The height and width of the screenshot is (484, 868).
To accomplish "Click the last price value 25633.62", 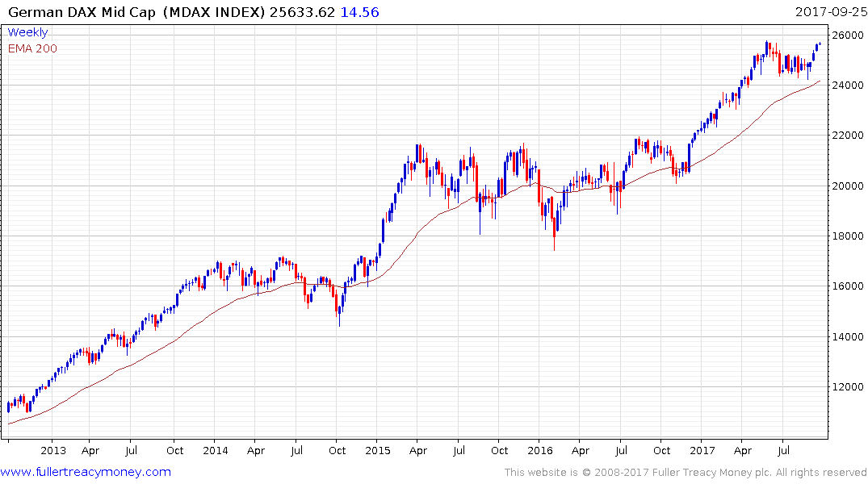I will coord(302,12).
